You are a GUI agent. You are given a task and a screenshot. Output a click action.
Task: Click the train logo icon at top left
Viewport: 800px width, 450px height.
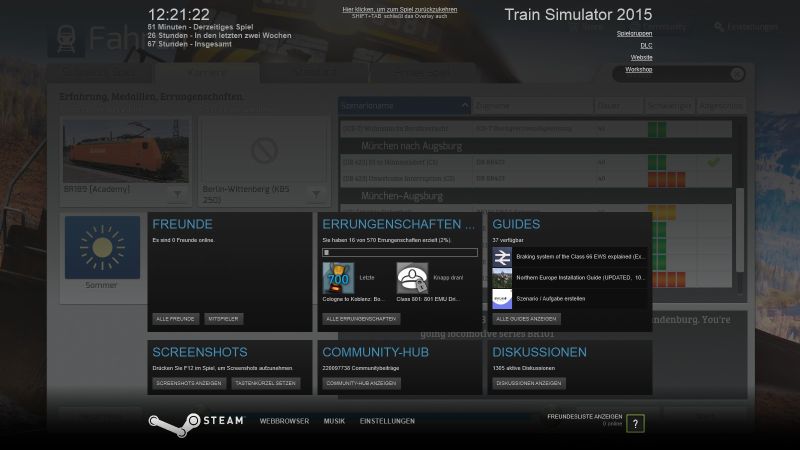coord(66,40)
